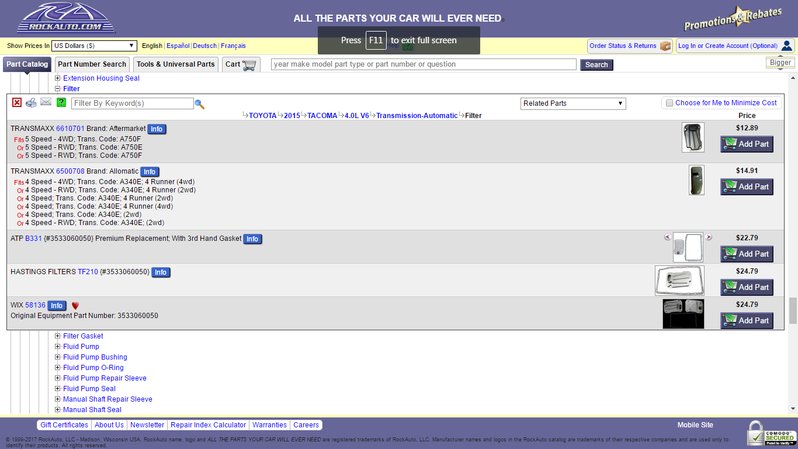798x449 pixels.
Task: Open Info for TRANSMAXX 6610701
Action: coord(157,129)
